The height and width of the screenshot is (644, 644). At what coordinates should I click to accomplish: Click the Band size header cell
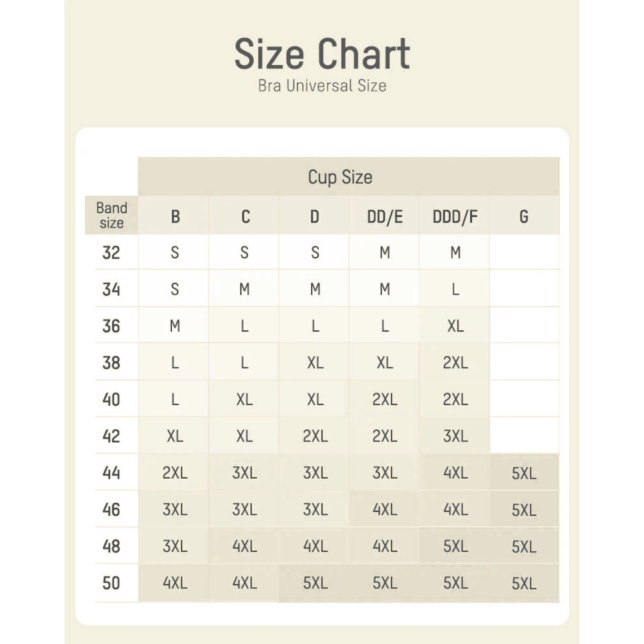112,215
